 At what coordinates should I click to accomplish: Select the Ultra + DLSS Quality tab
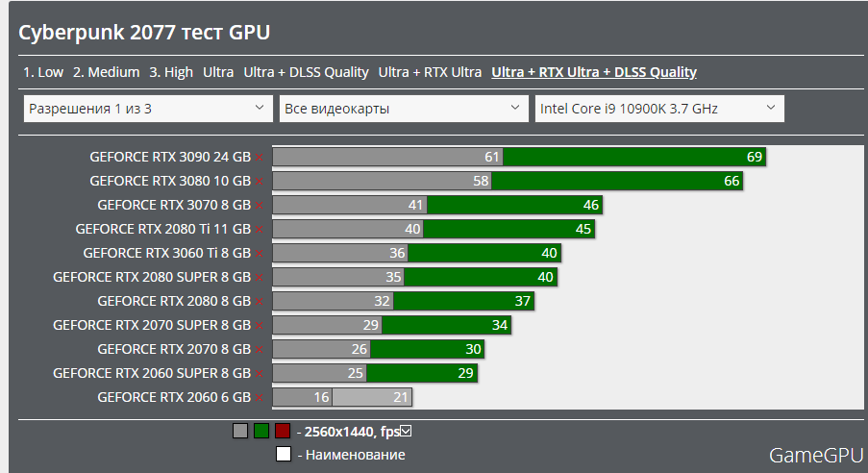click(306, 72)
